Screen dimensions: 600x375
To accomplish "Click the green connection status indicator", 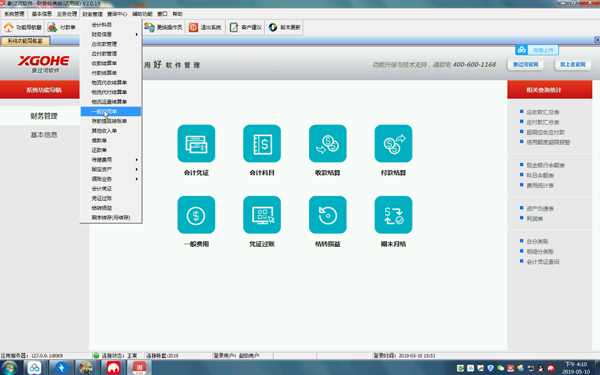I will pos(96,355).
